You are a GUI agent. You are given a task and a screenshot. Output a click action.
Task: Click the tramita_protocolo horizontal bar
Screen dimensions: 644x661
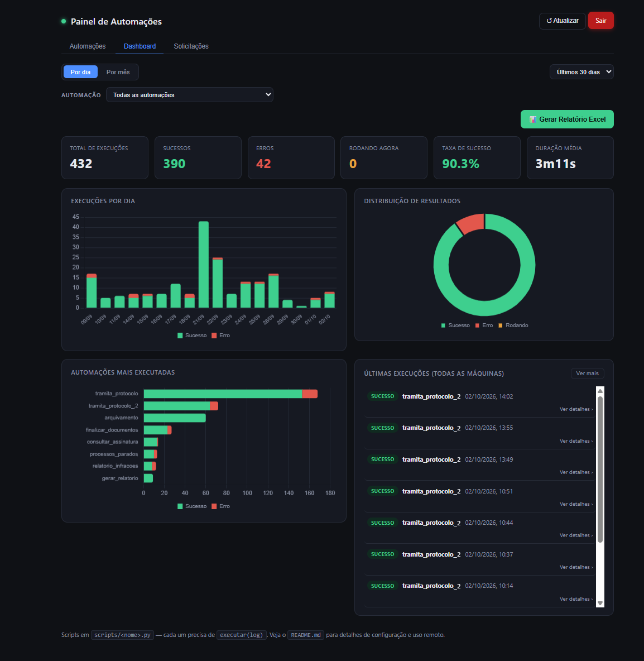click(230, 394)
